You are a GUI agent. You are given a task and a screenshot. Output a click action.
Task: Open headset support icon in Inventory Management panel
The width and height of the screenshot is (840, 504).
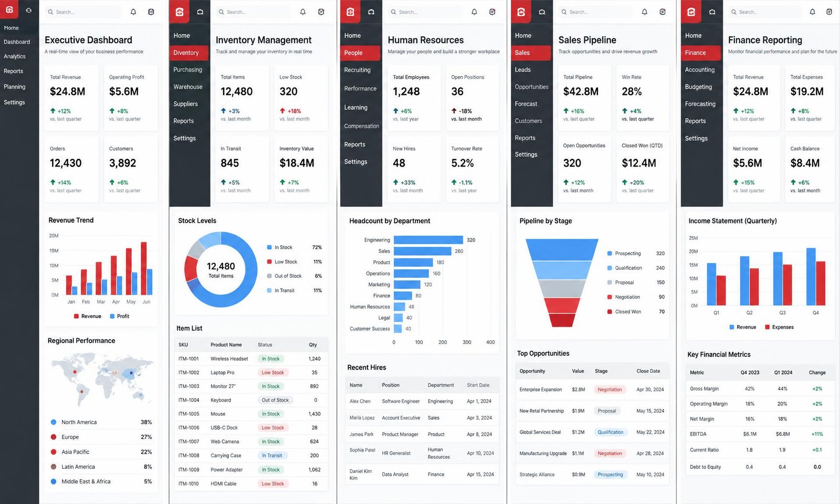click(200, 12)
